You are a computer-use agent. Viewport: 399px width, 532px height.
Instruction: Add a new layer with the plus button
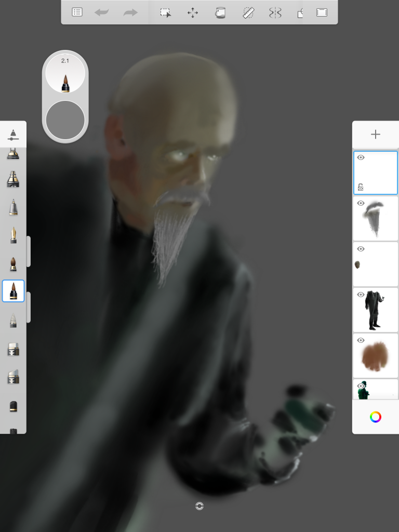pos(375,135)
